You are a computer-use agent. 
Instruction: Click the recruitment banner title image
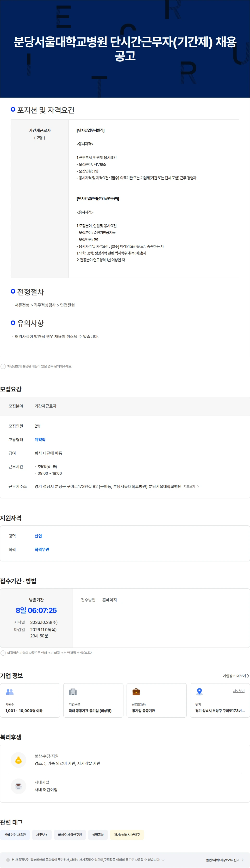pyautogui.click(x=125, y=49)
